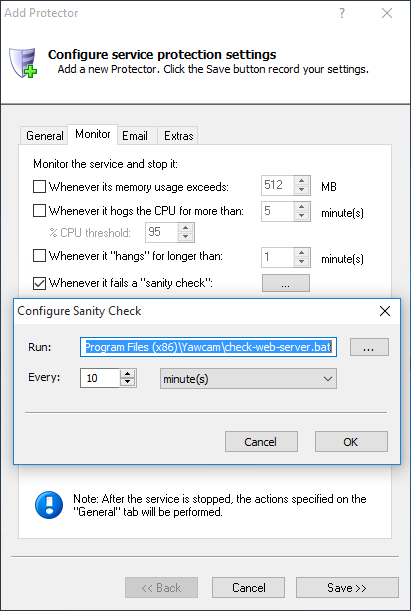
Task: Close the Configure Sanity Check dialog
Action: click(x=385, y=311)
